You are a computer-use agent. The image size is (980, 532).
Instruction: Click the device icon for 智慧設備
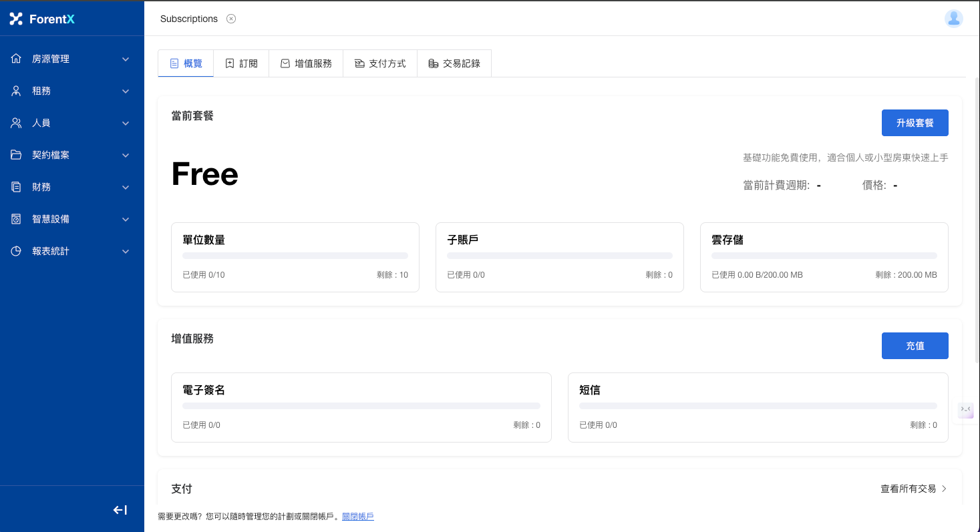(x=17, y=219)
